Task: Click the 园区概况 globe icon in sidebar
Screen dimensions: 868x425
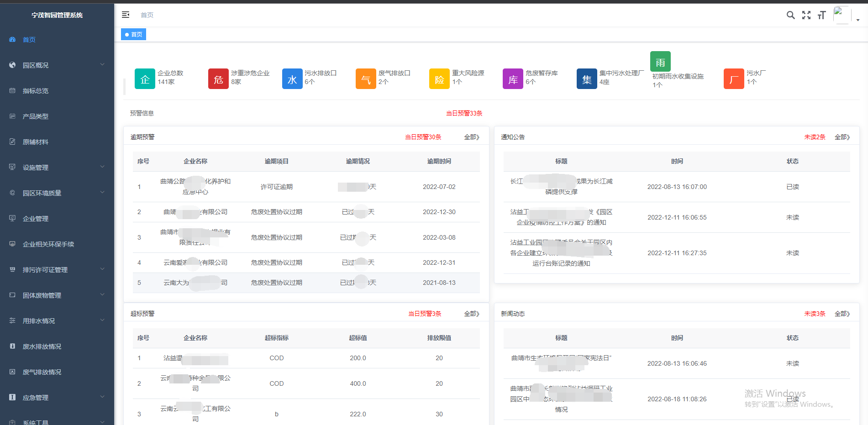Action: click(12, 65)
